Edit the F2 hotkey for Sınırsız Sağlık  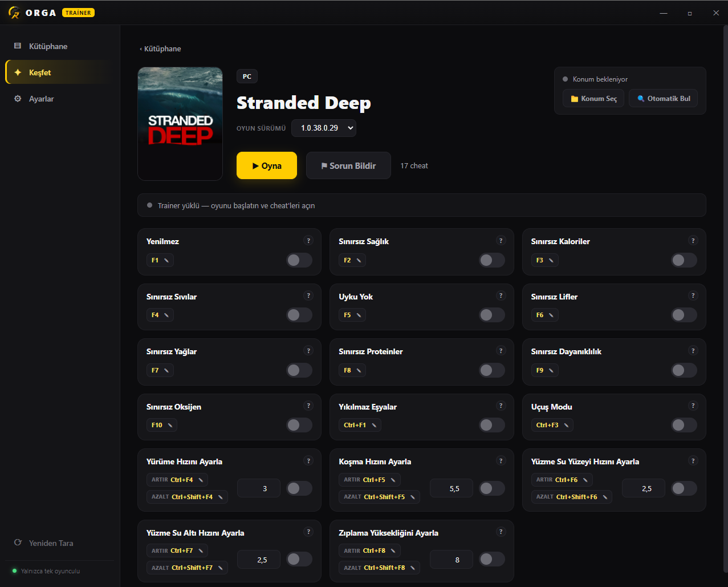coord(352,260)
